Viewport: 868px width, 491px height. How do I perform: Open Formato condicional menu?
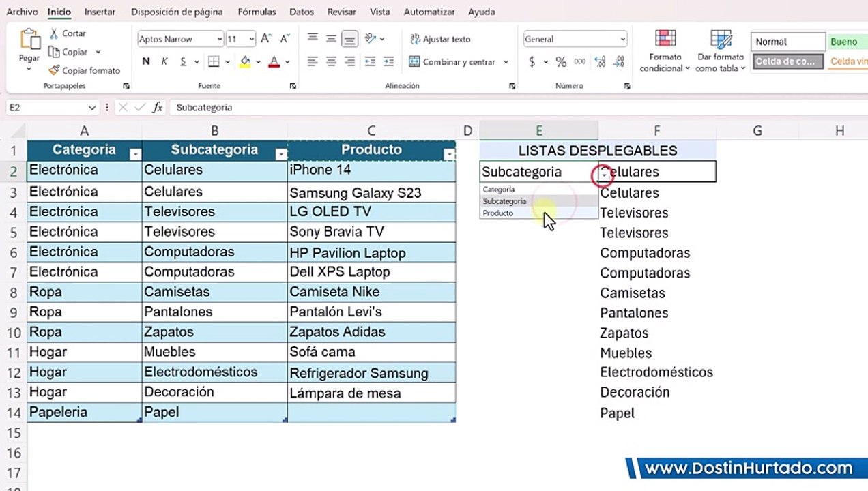[x=665, y=51]
